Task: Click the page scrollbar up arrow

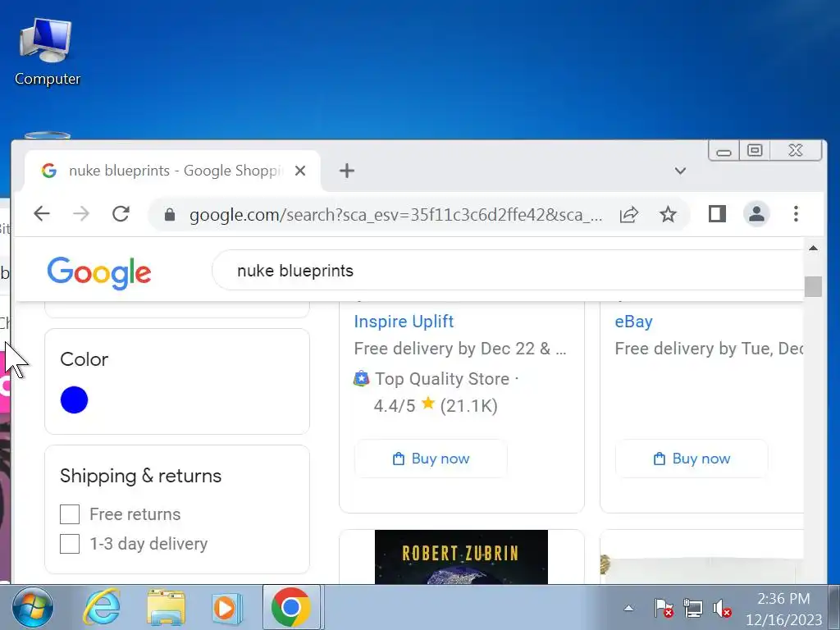Action: click(x=813, y=248)
